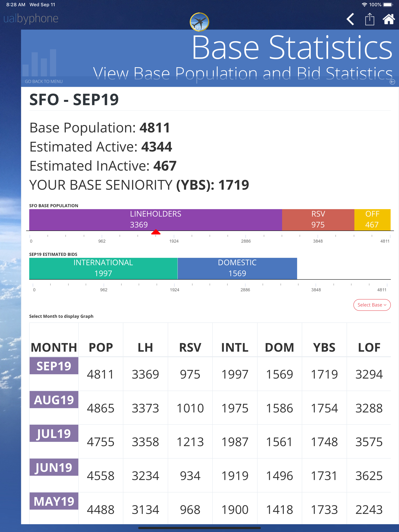The height and width of the screenshot is (532, 399).
Task: Open the share sheet icon
Action: coord(369,19)
